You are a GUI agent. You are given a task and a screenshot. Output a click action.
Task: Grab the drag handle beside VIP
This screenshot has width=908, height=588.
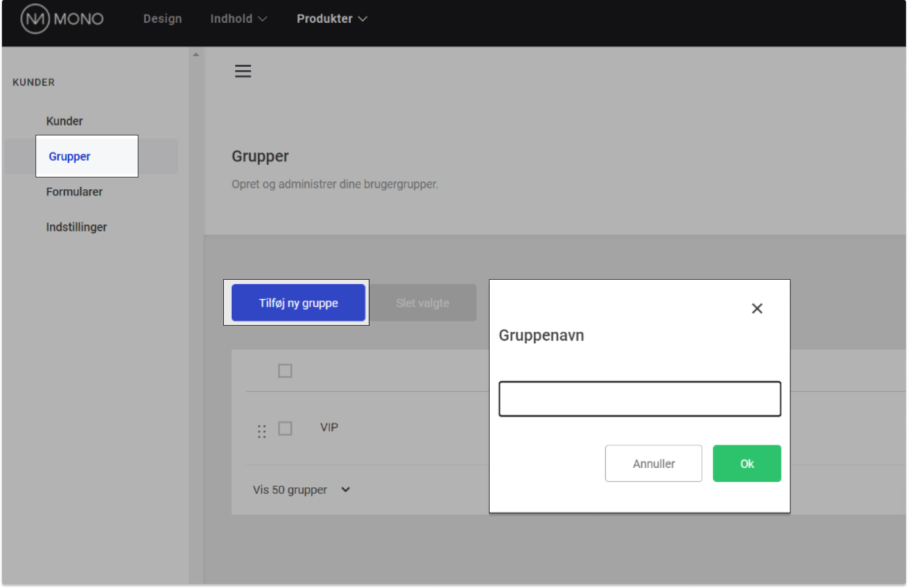pyautogui.click(x=261, y=431)
